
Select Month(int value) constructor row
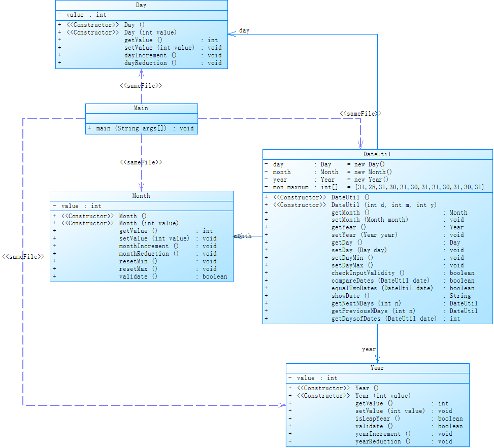(x=116, y=223)
